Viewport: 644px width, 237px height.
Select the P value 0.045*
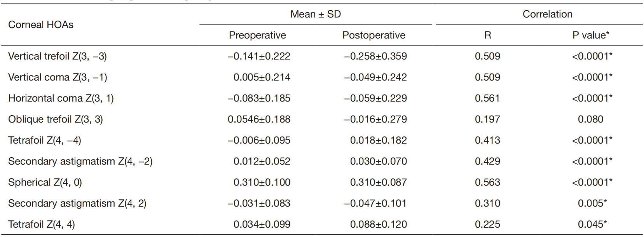[592, 225]
